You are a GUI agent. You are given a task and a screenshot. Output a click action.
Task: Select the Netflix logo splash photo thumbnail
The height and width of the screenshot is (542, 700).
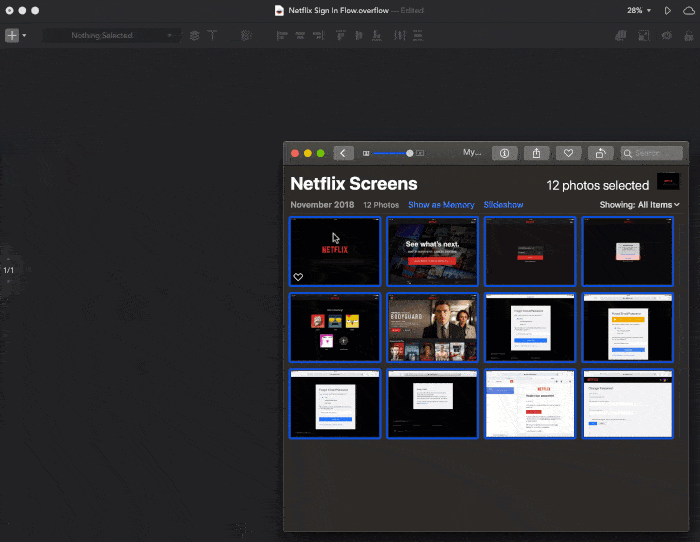[335, 251]
